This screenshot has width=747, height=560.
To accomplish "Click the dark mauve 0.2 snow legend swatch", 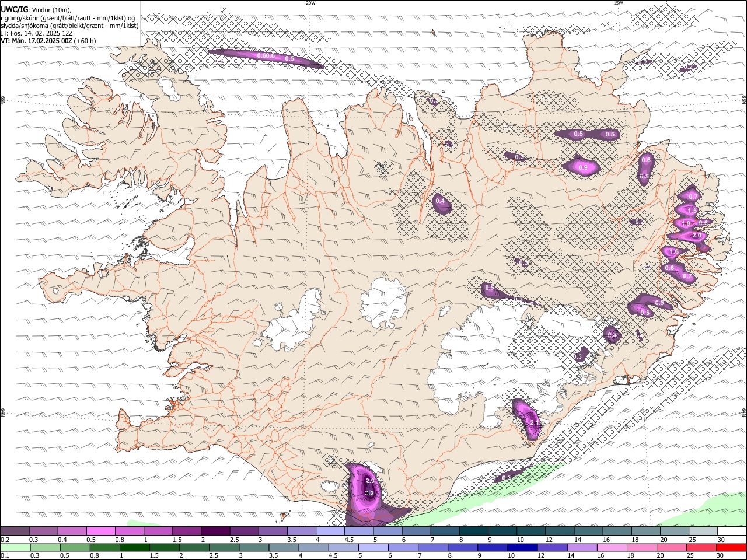I will tap(15, 531).
